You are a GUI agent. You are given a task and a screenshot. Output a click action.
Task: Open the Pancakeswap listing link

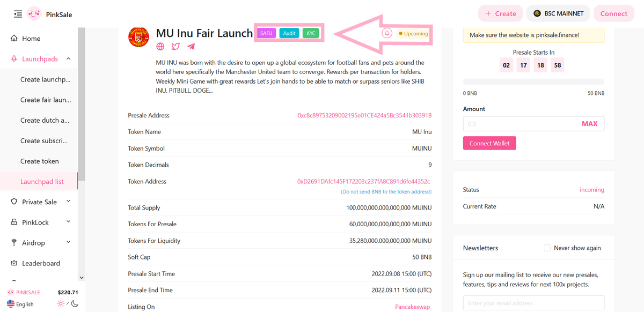(412, 307)
